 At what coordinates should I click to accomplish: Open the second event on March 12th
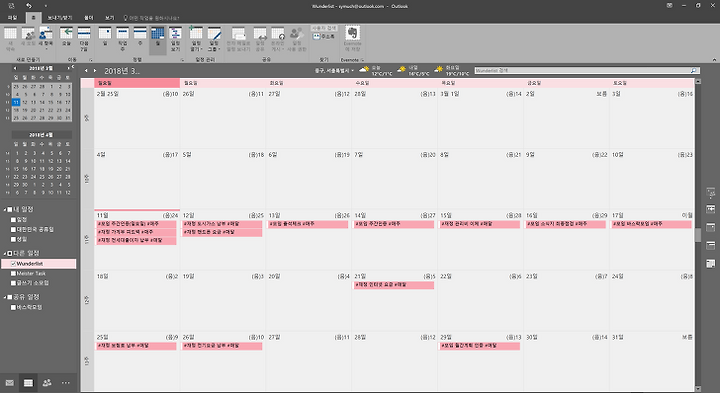click(222, 232)
